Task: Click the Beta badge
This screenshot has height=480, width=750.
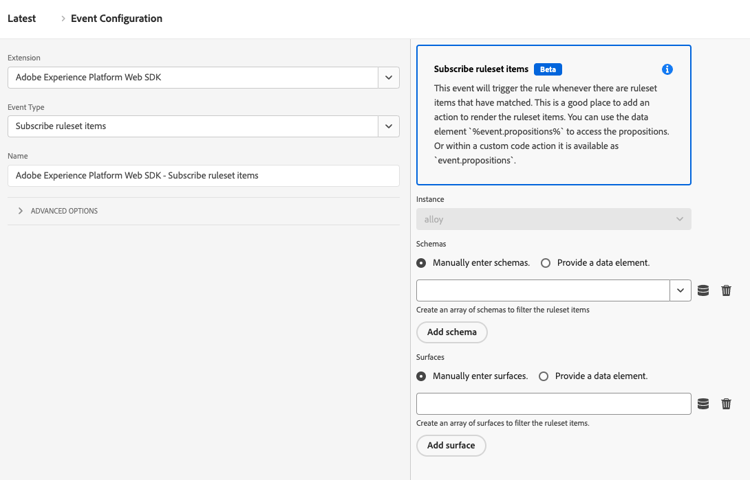Action: click(548, 69)
